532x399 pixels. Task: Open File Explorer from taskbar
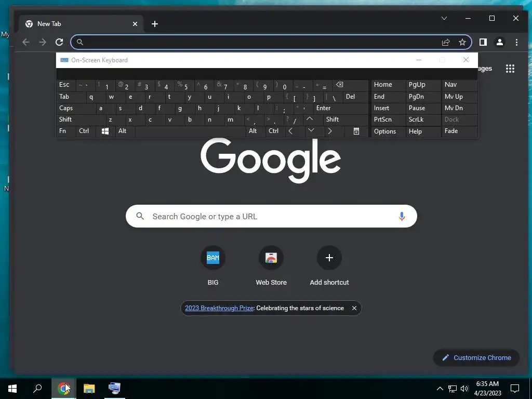click(89, 389)
